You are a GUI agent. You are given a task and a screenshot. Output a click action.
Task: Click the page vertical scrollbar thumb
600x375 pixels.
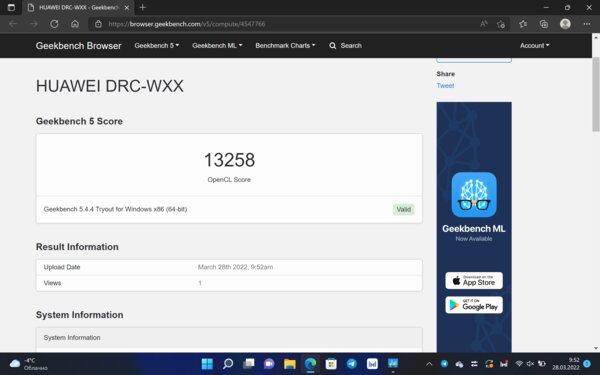pos(596,94)
